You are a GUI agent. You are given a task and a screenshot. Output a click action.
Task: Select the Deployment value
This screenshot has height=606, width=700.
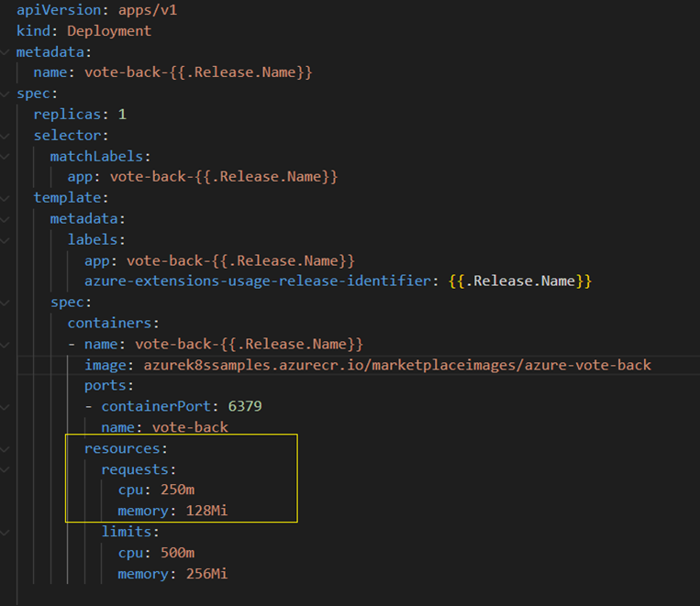[x=109, y=31]
